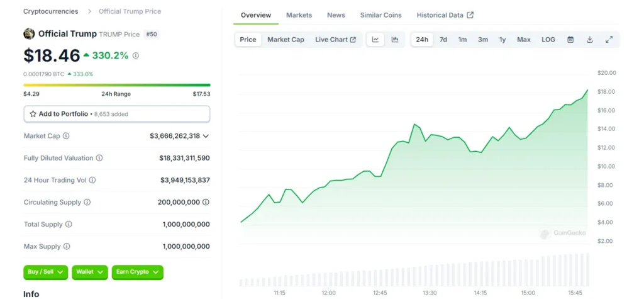The image size is (644, 299).
Task: Click the 24h Range price bar
Action: tap(116, 85)
